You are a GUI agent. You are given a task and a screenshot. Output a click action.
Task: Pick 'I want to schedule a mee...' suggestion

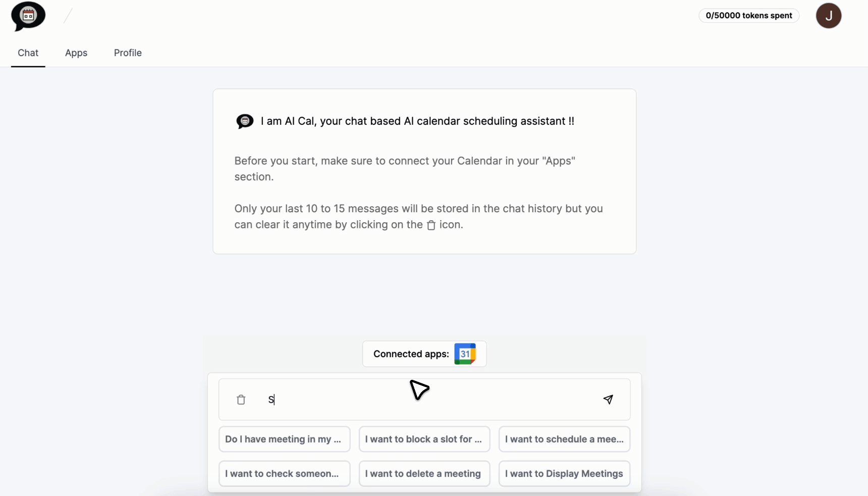tap(564, 439)
